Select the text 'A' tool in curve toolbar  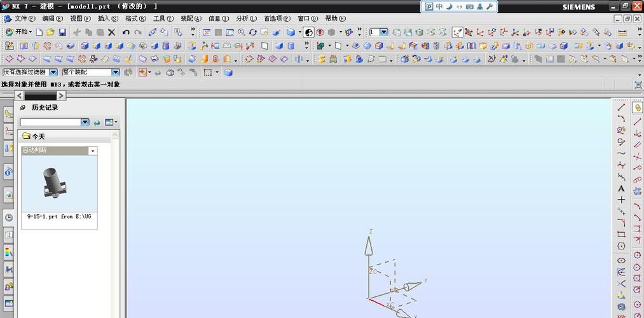point(621,189)
